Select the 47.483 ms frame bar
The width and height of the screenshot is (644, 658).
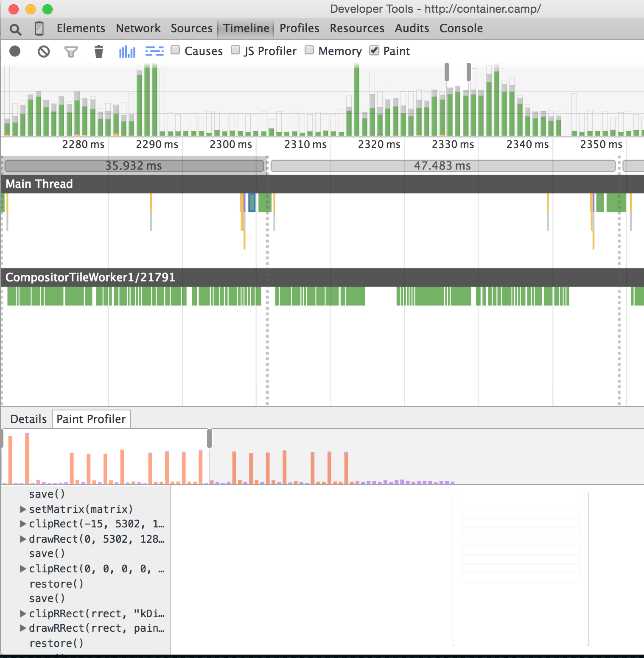point(442,166)
